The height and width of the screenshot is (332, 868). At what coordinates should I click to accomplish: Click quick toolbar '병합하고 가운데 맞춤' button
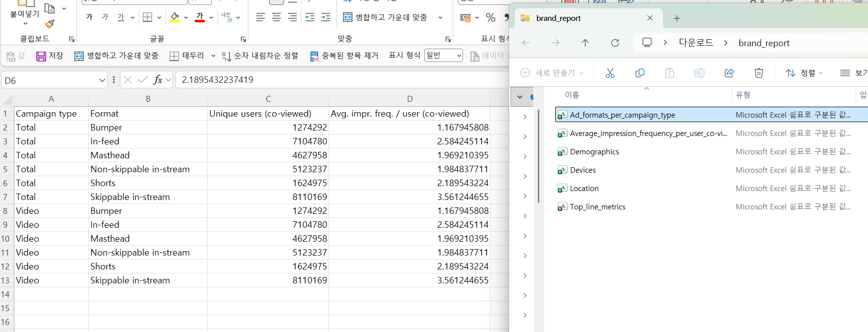(116, 56)
